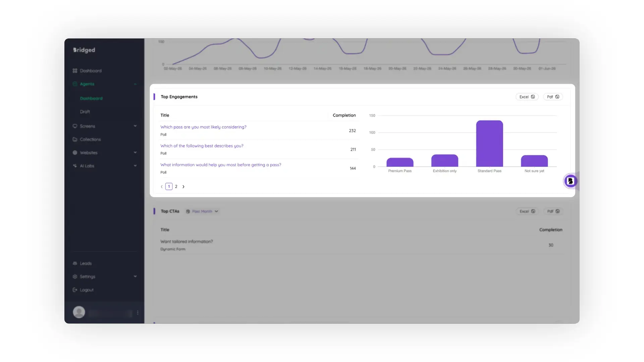The width and height of the screenshot is (644, 362).
Task: Export Top Engagements as Pdf
Action: point(553,97)
